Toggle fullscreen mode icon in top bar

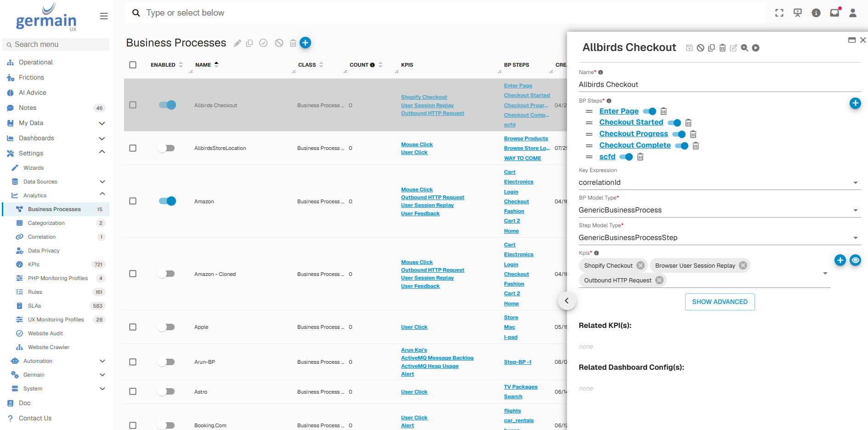[779, 13]
